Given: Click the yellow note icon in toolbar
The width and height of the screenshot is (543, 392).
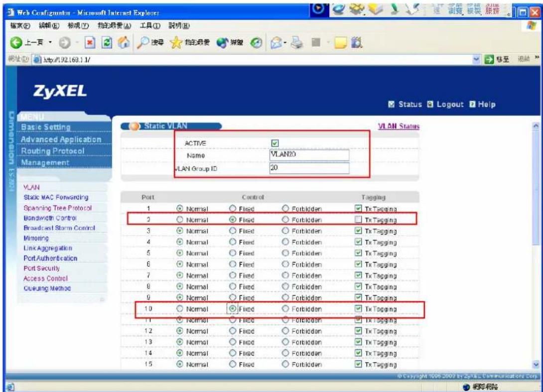Looking at the screenshot, I should [x=340, y=43].
